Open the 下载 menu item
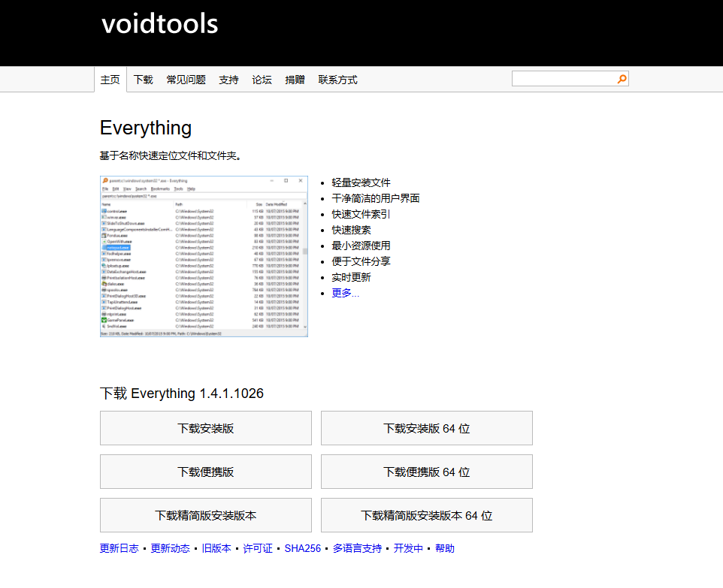The image size is (723, 588). (143, 79)
